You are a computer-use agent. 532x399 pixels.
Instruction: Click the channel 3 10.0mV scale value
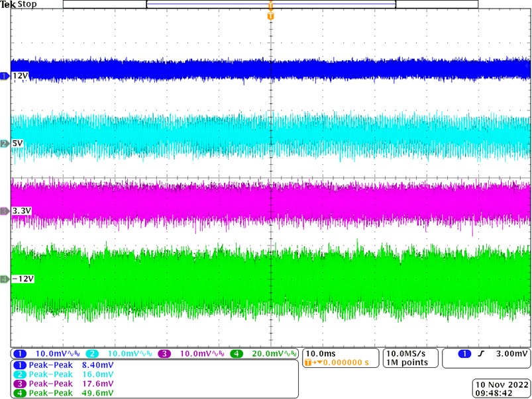[x=195, y=354]
